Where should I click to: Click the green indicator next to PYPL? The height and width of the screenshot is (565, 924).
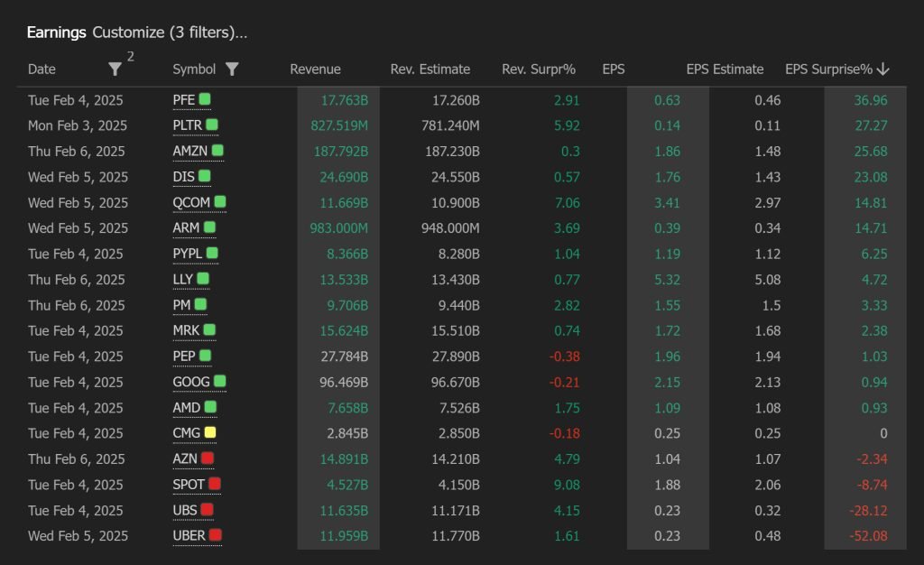[212, 253]
